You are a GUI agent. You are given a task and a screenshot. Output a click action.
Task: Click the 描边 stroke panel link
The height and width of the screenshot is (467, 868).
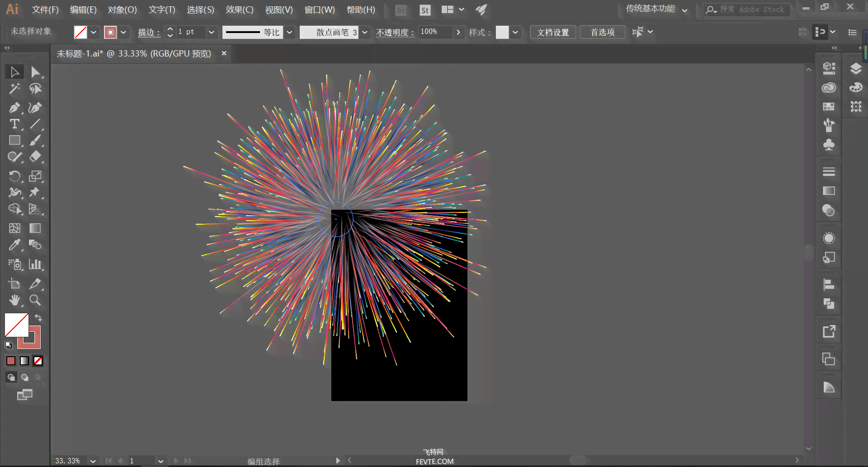(x=149, y=33)
